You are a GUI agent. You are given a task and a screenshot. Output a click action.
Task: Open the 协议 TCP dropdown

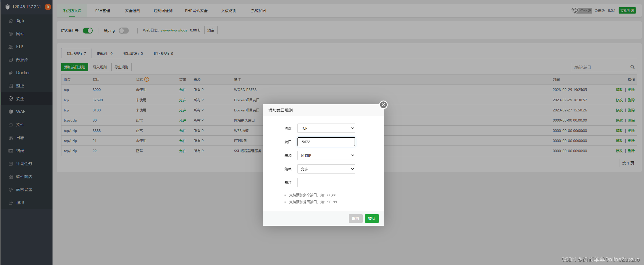[x=326, y=128]
